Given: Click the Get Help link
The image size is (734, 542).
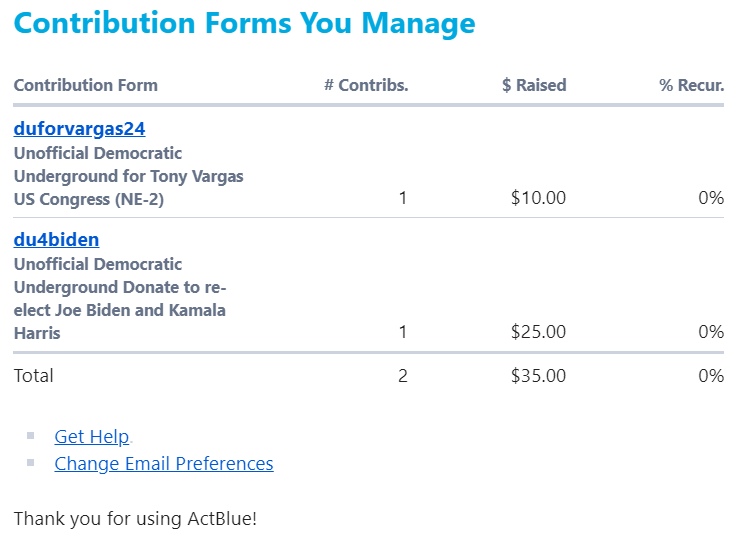Looking at the screenshot, I should (92, 437).
